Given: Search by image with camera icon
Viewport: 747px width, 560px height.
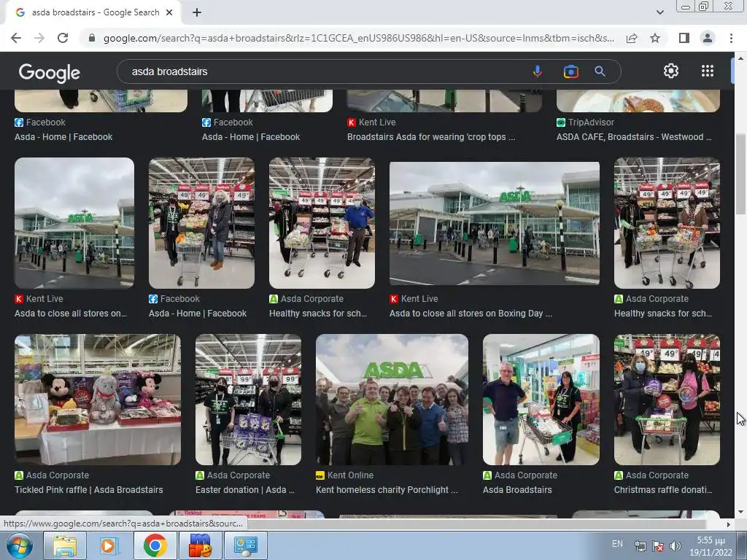Looking at the screenshot, I should (570, 71).
